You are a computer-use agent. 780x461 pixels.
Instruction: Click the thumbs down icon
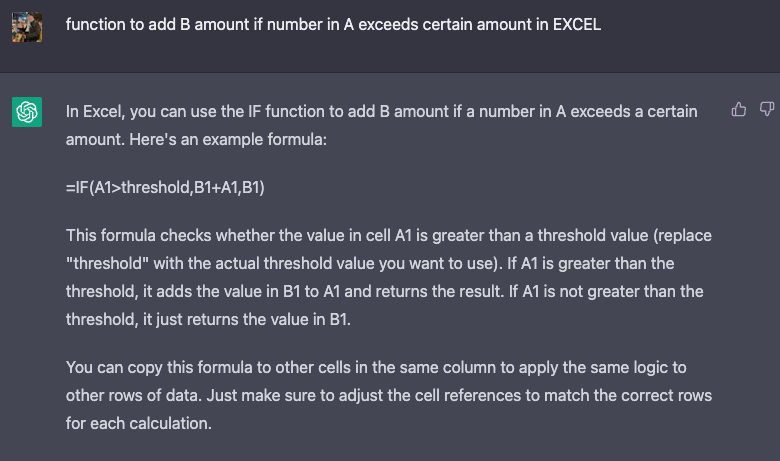[766, 109]
